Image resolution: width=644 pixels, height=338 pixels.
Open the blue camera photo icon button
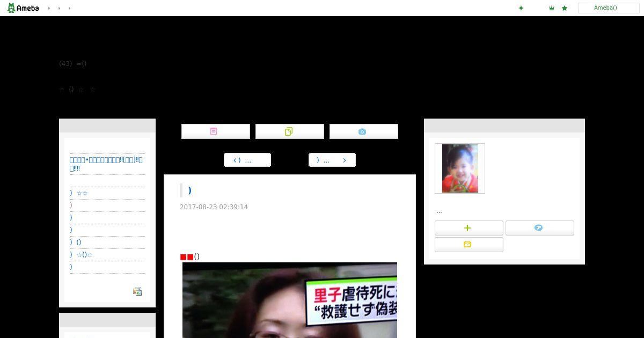coord(364,131)
